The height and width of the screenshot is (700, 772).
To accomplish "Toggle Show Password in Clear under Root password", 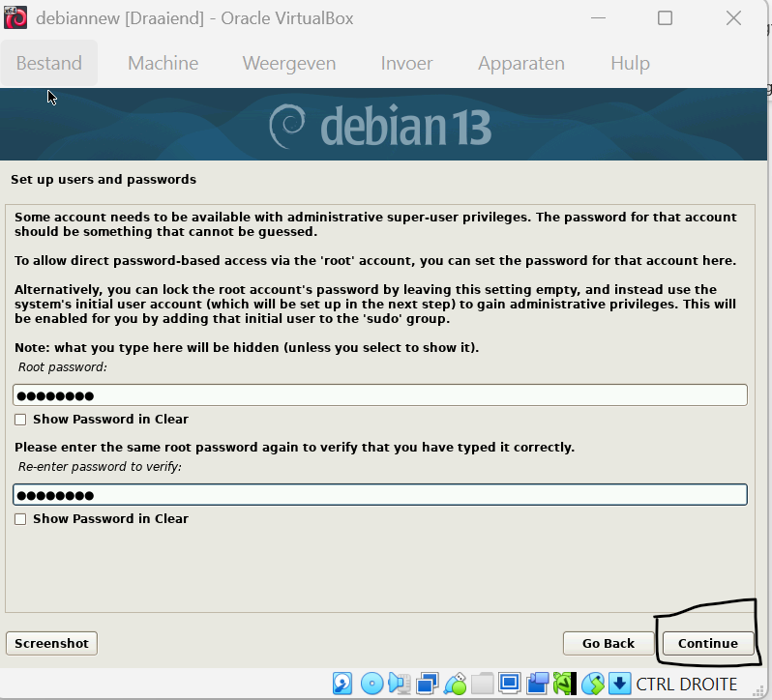I will [20, 420].
